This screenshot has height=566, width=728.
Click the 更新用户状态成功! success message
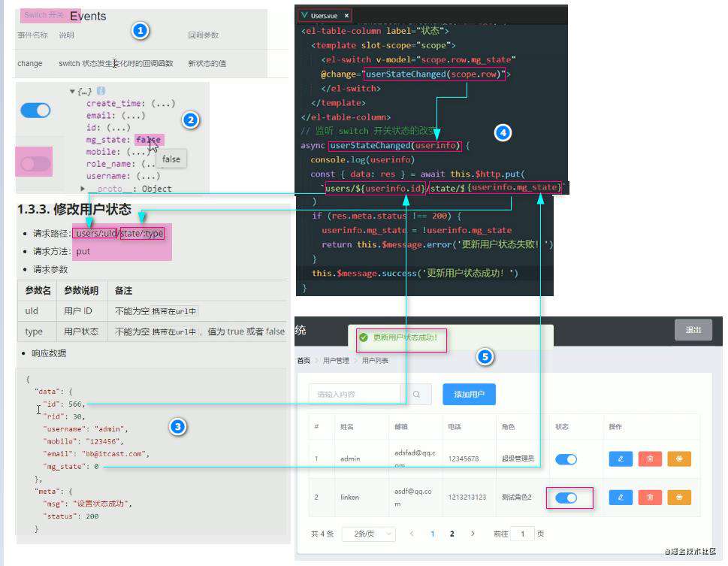(405, 337)
